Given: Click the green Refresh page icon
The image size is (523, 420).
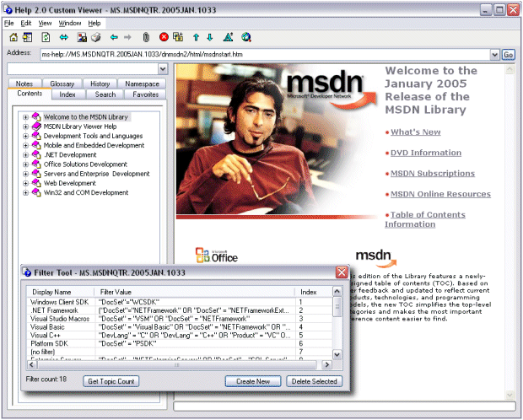Looking at the screenshot, I should (x=45, y=38).
